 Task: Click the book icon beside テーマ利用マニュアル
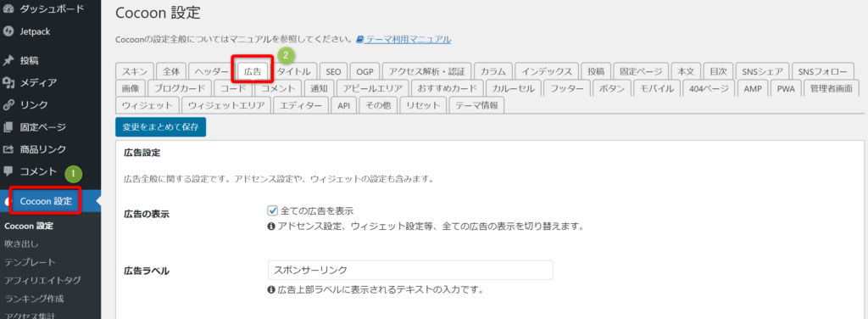(359, 40)
